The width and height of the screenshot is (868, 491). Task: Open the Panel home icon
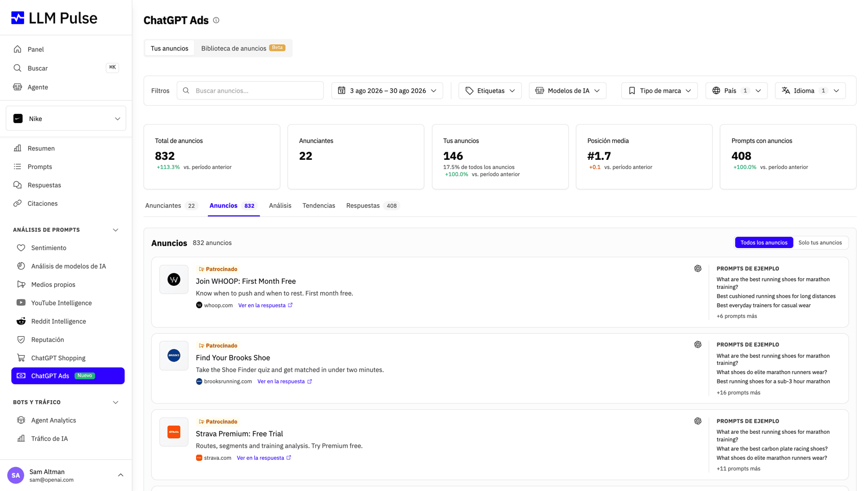coord(17,49)
